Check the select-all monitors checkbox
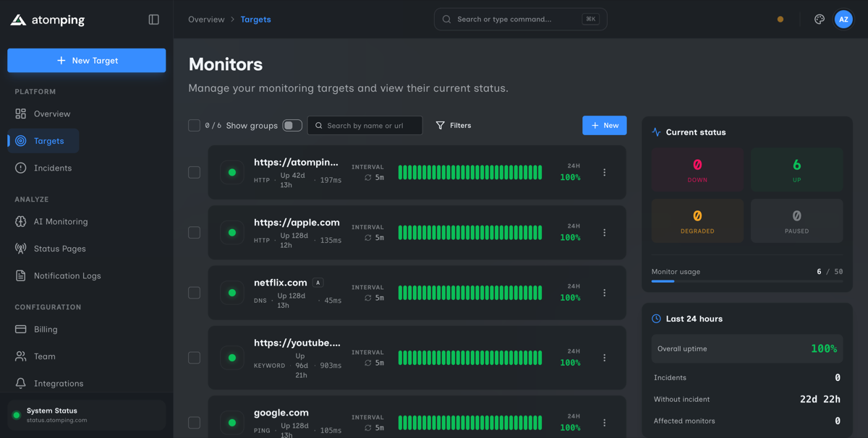This screenshot has height=438, width=868. (194, 125)
